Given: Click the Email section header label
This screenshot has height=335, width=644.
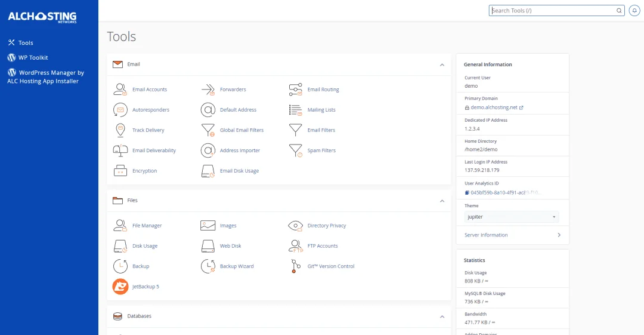Looking at the screenshot, I should point(134,64).
